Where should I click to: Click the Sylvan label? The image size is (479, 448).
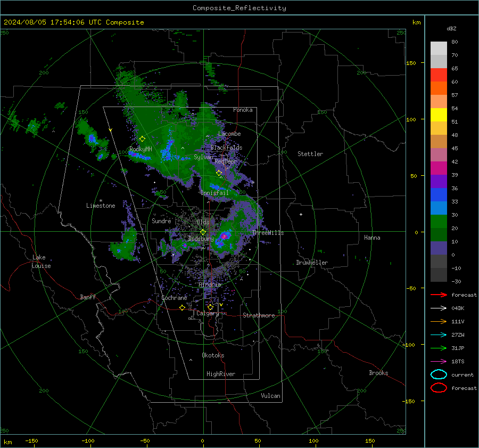204,157
